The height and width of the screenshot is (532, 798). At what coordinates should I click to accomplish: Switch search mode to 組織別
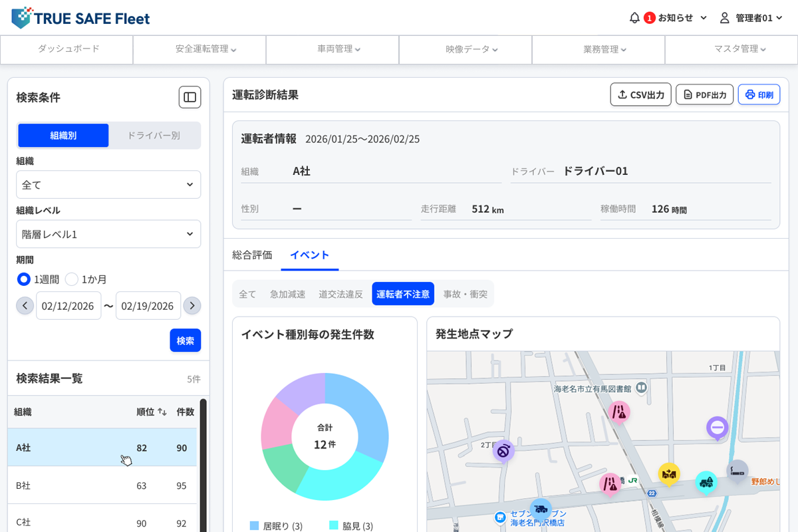(63, 135)
